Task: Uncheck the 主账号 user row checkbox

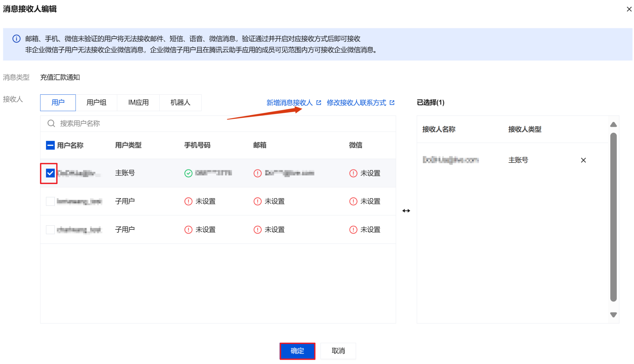Action: pos(50,173)
